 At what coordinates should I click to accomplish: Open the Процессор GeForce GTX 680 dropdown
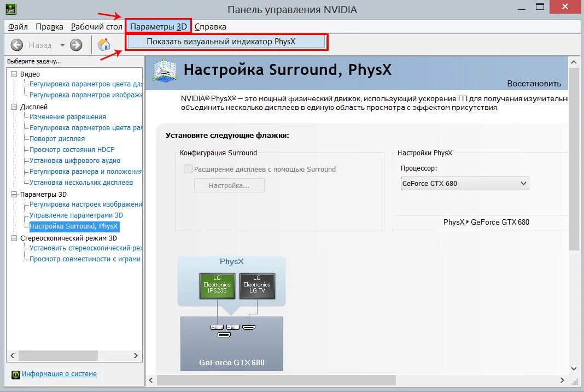[465, 184]
